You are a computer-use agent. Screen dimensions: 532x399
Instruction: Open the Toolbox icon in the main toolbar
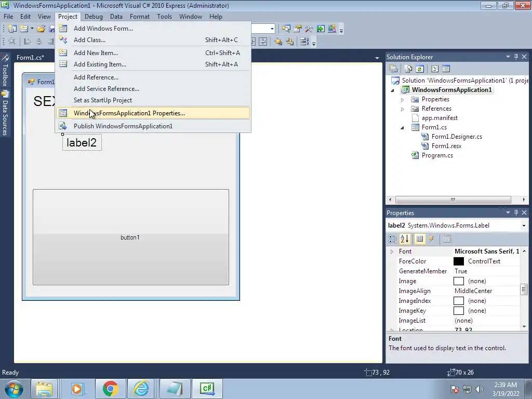click(309, 29)
